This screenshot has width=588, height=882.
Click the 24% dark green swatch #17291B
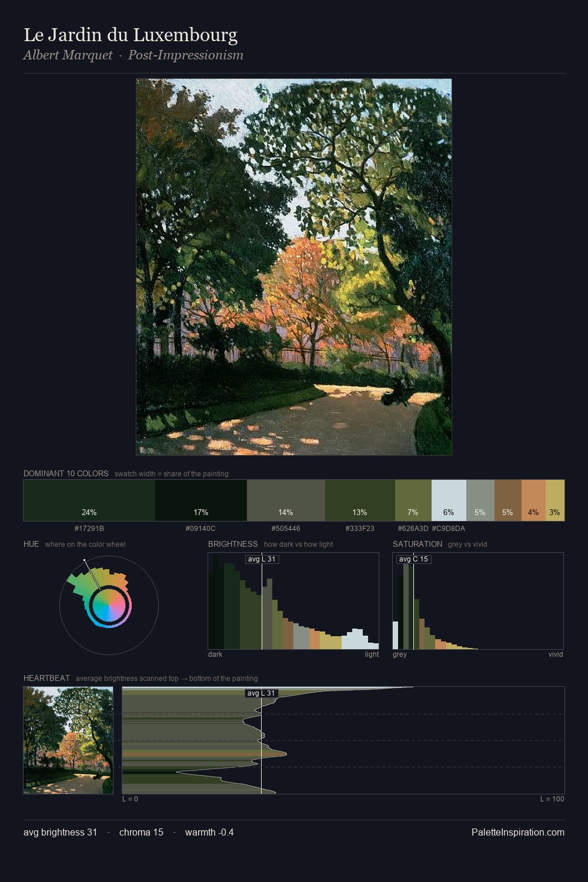[x=89, y=500]
